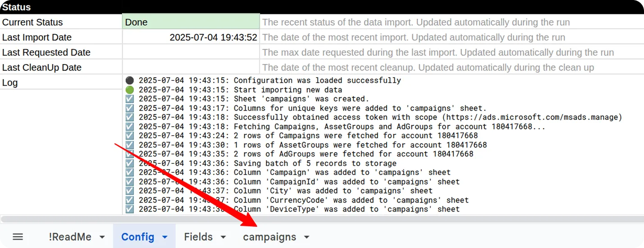Open the all sheets hamburger menu
Viewport: 644px width, 248px height.
18,237
